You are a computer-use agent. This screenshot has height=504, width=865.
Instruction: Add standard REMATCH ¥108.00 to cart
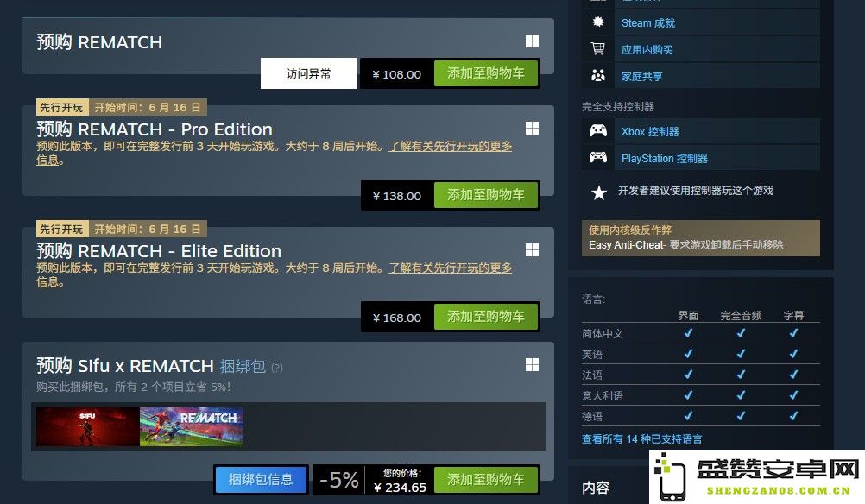click(x=485, y=73)
